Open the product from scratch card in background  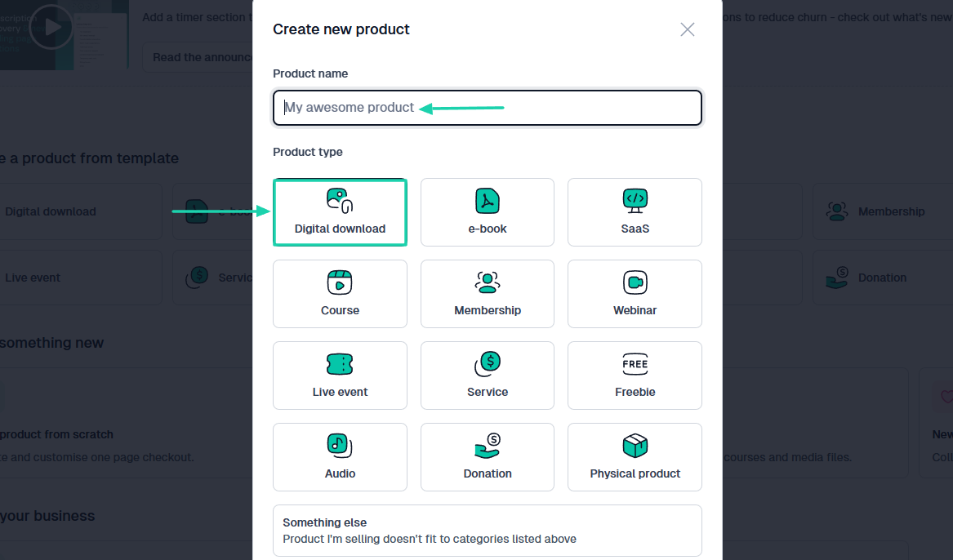(x=126, y=423)
